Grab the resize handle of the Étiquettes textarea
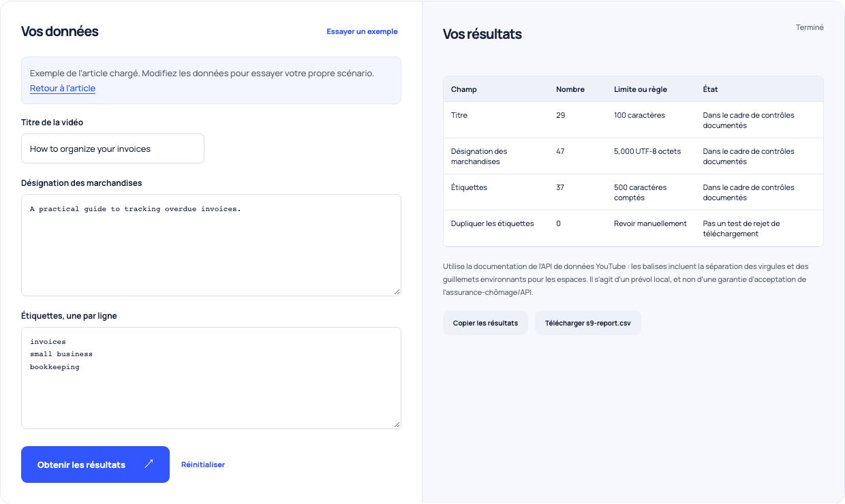This screenshot has width=845, height=504. tap(397, 424)
